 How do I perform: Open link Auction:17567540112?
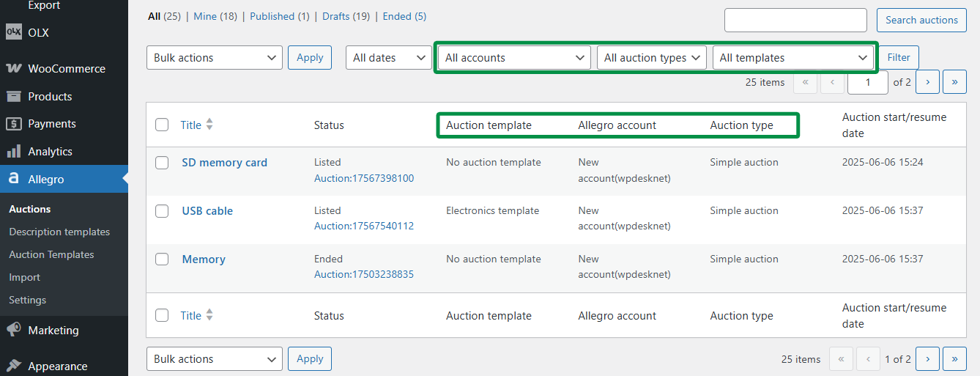point(364,226)
